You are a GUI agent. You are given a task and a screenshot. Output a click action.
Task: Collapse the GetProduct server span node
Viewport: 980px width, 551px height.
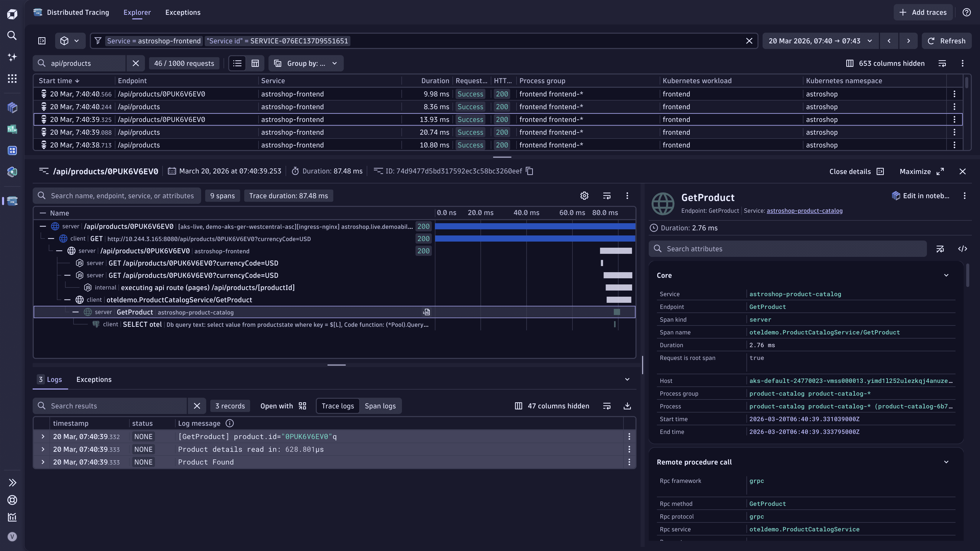pos(76,312)
